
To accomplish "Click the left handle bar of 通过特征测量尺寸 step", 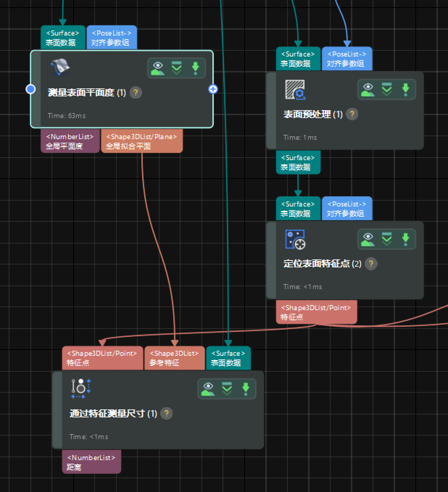I will point(57,410).
